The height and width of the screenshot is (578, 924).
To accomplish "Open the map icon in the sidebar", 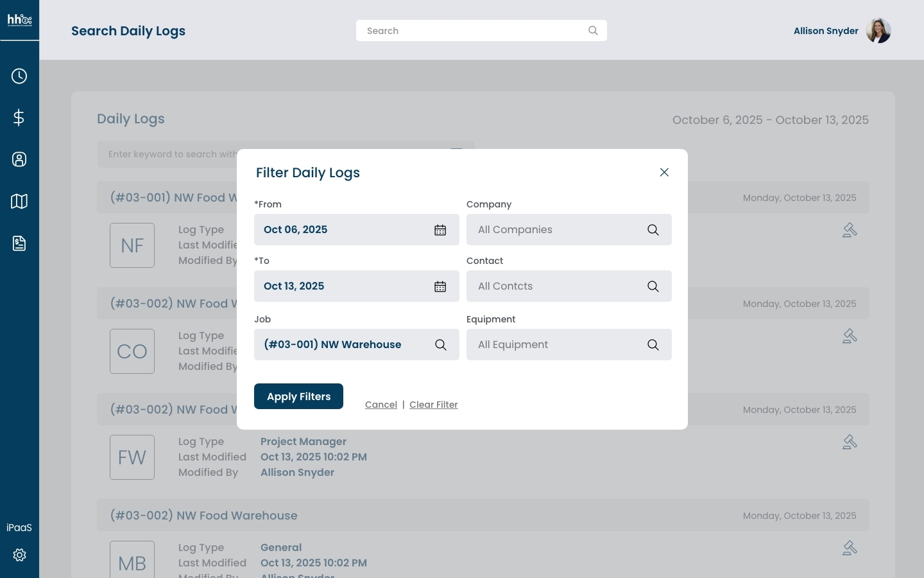I will coord(19,201).
